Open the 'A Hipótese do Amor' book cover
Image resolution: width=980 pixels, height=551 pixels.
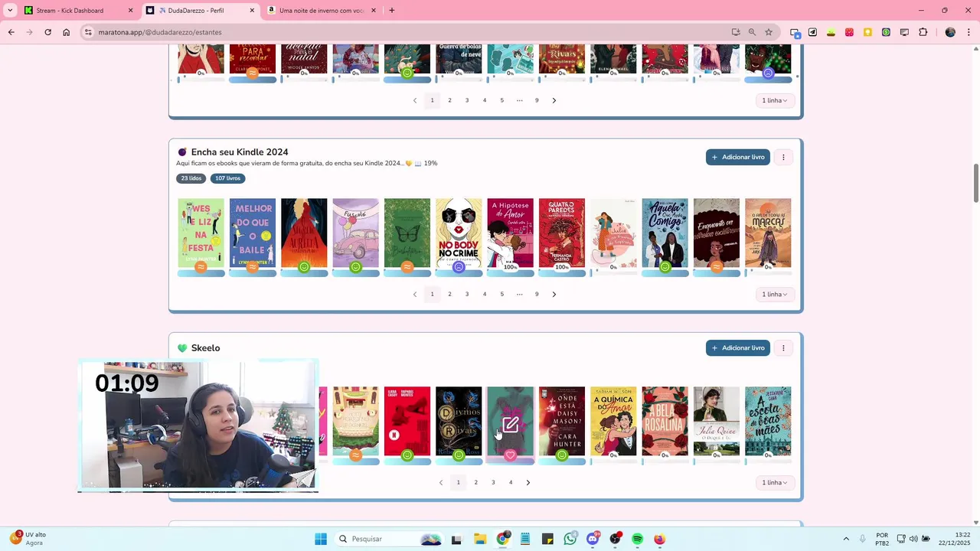511,233
